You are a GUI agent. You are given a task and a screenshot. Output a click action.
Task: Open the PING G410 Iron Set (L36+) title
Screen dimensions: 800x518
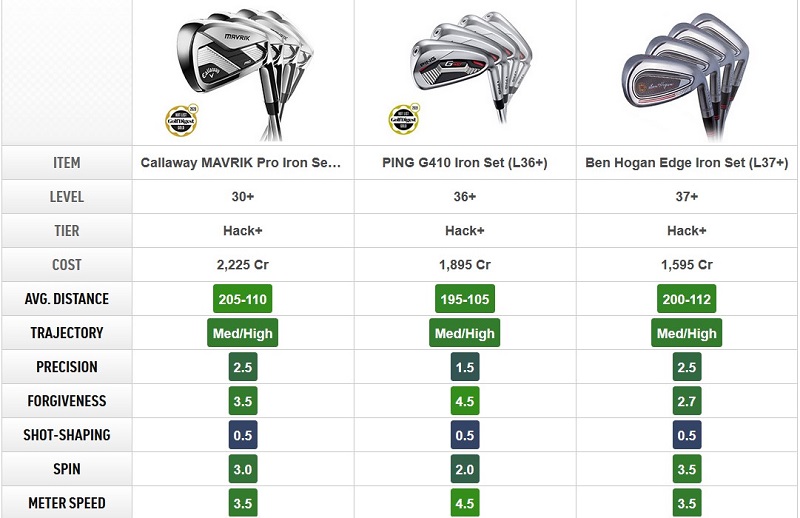pyautogui.click(x=465, y=163)
